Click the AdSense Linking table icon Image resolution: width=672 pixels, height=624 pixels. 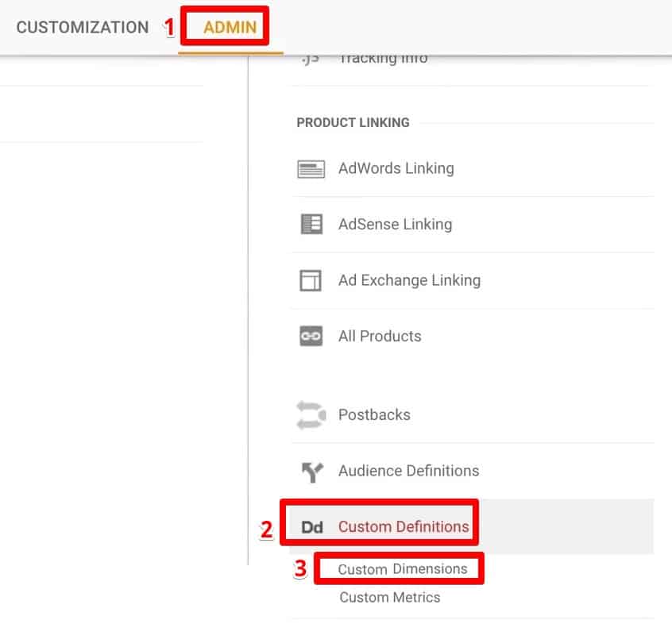311,225
